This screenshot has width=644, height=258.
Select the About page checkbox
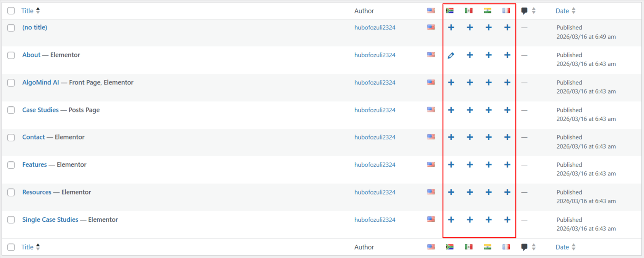[11, 55]
